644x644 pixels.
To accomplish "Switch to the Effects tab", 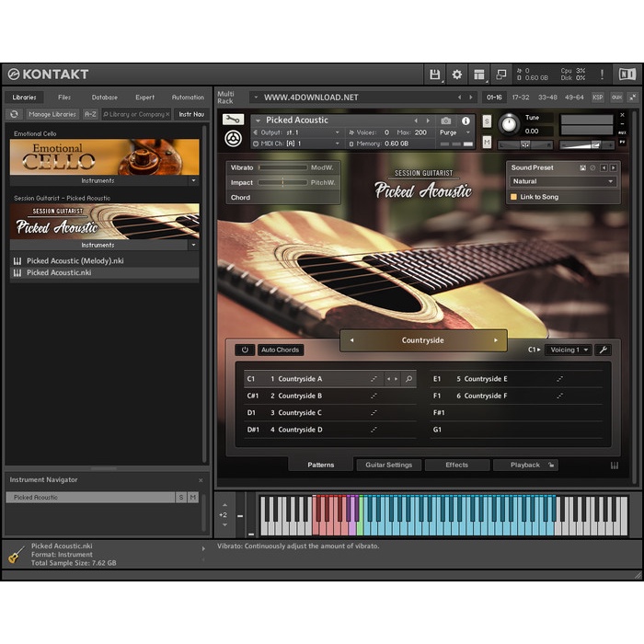I will (456, 465).
